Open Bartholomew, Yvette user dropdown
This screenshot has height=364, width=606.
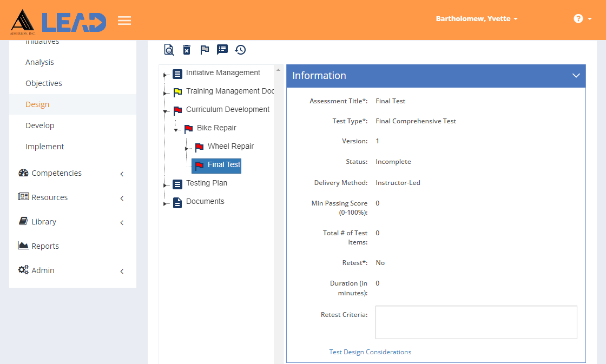coord(477,18)
